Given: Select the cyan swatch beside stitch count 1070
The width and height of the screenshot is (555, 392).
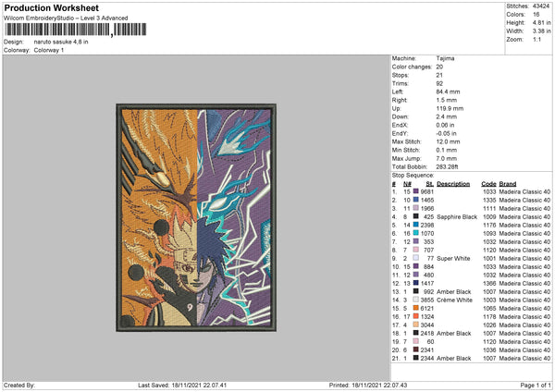Looking at the screenshot, I should pos(416,233).
